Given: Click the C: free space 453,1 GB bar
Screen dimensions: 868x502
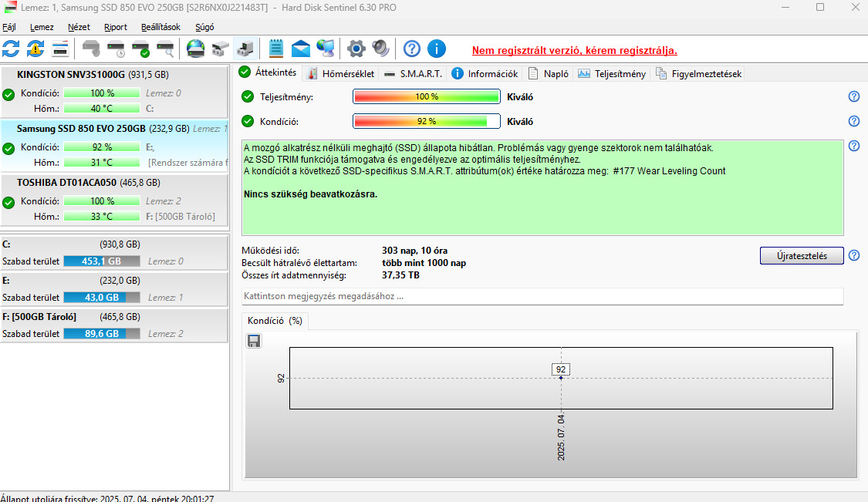Looking at the screenshot, I should pyautogui.click(x=102, y=261).
